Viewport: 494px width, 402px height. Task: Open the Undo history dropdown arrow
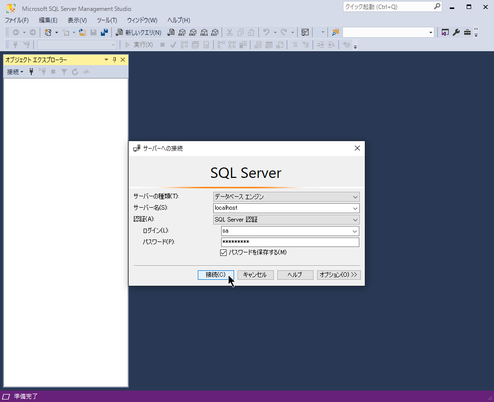tap(275, 32)
